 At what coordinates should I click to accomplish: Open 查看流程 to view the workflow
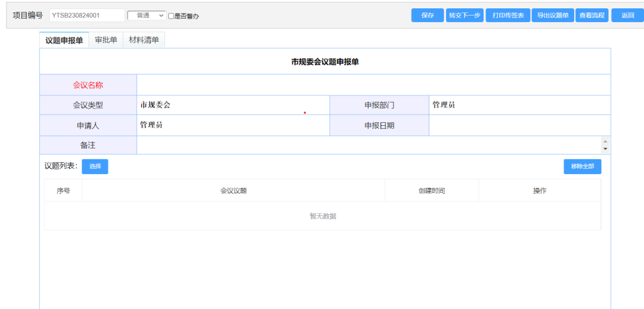click(x=592, y=15)
